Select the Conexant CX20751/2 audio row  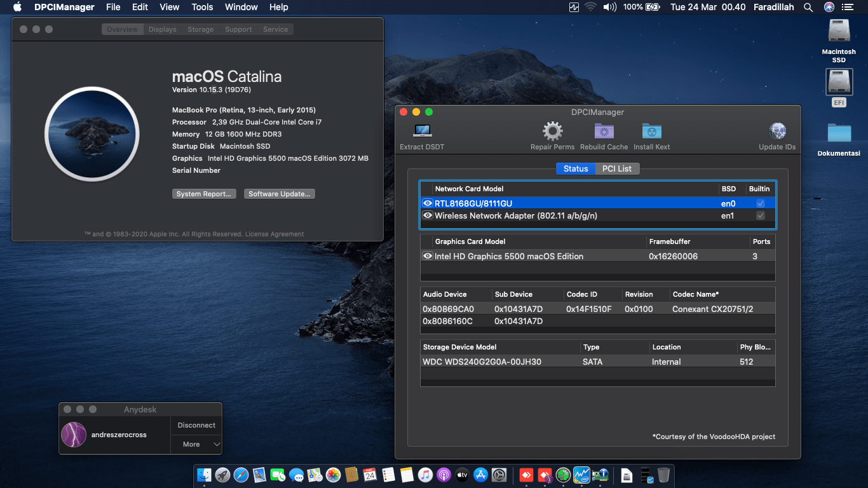click(597, 309)
